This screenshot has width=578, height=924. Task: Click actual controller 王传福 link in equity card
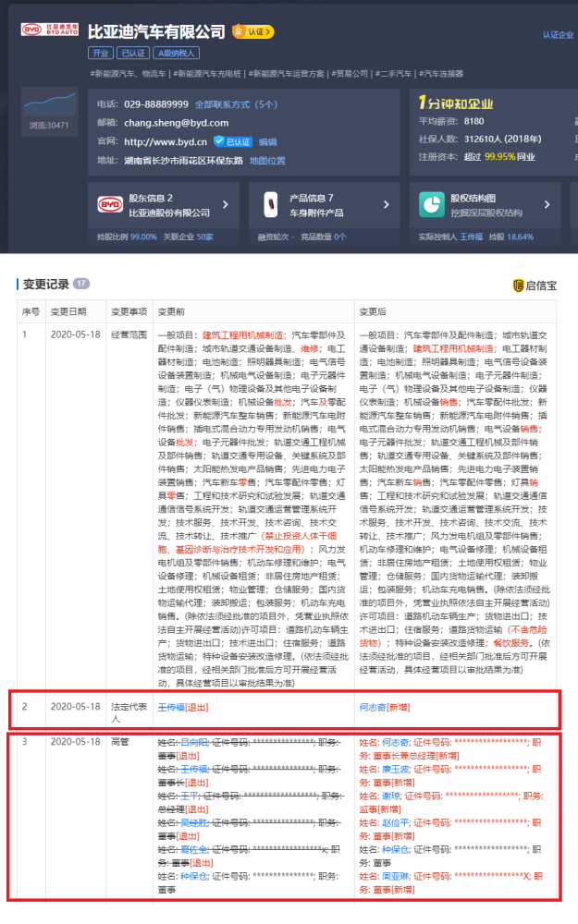[x=472, y=237]
